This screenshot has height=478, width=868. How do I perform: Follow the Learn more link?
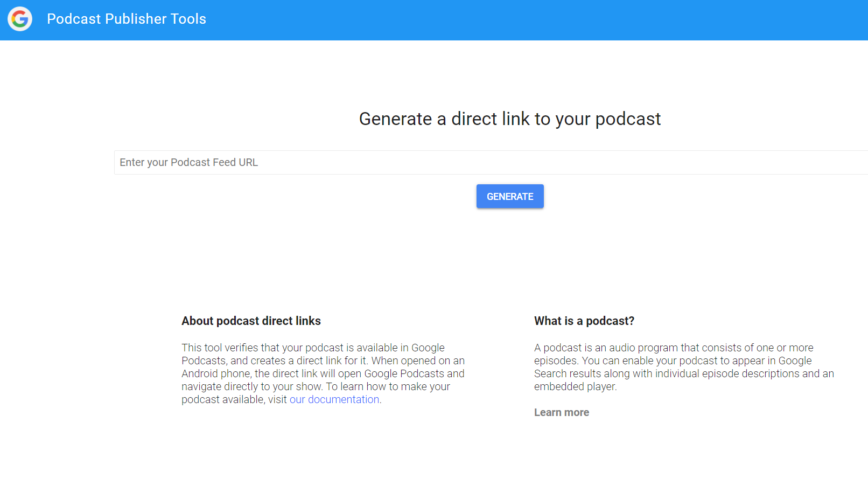(562, 412)
